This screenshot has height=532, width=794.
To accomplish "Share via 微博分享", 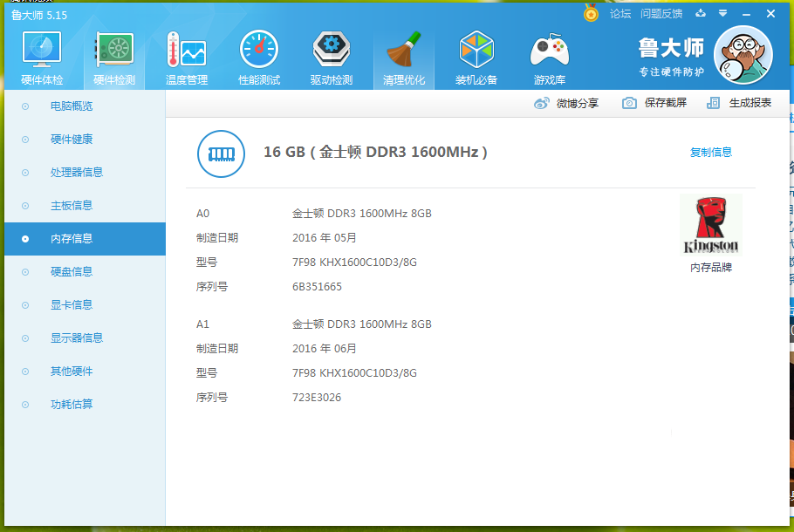I will click(x=566, y=103).
